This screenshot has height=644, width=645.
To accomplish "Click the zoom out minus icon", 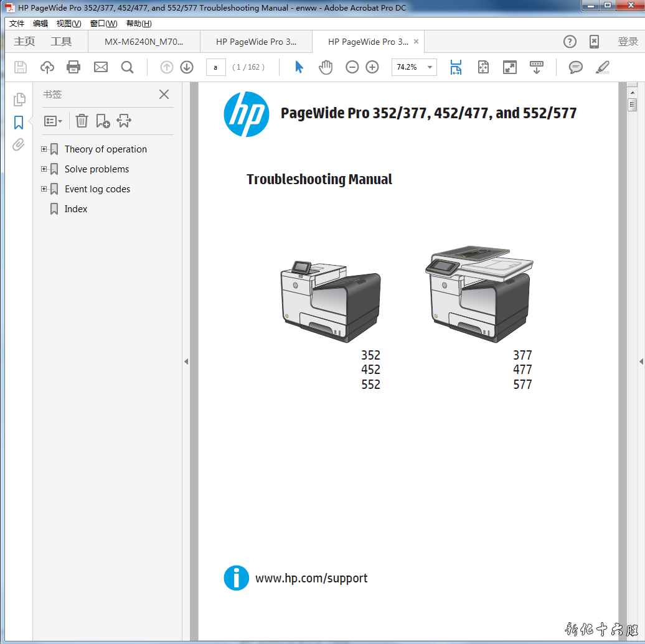I will (352, 67).
